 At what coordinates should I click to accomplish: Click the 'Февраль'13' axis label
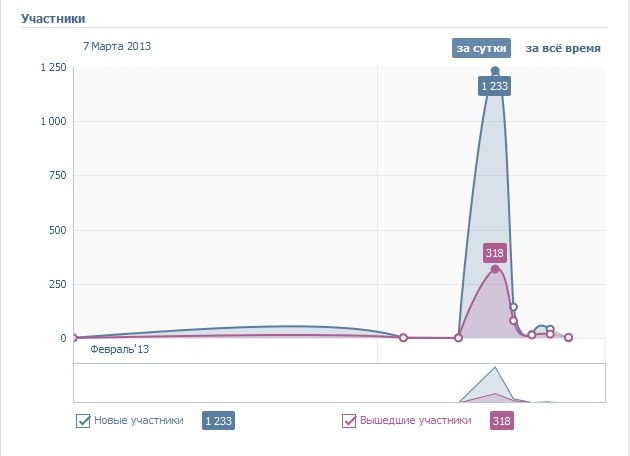click(x=119, y=349)
